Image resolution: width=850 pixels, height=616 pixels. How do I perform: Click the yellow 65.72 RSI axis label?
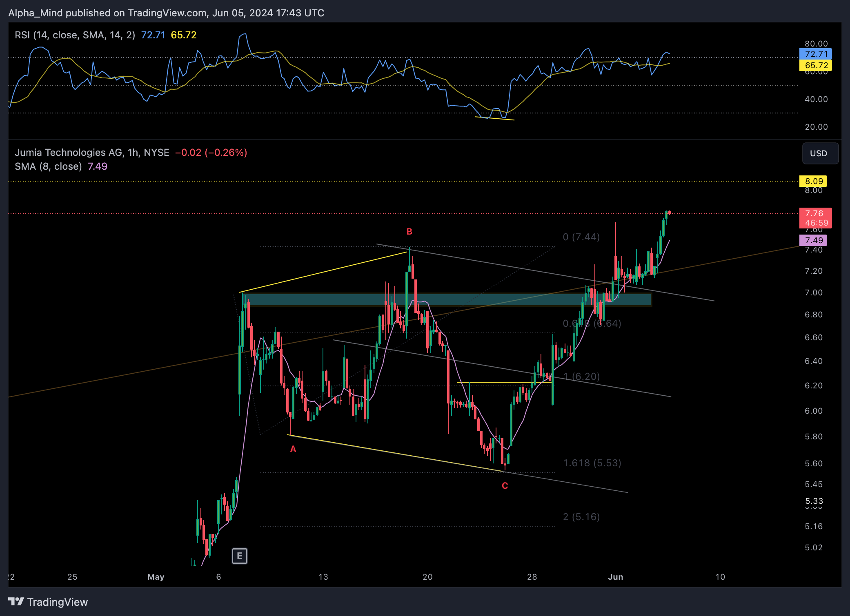coord(815,65)
